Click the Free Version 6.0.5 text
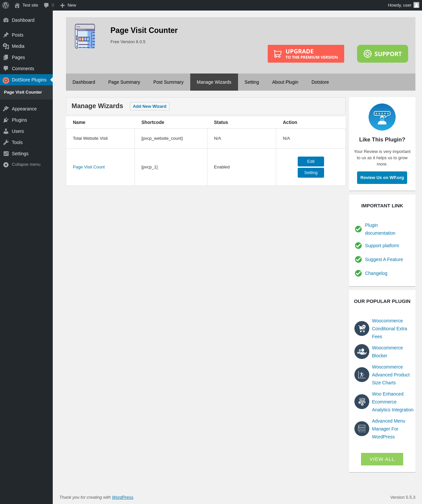422x504 pixels. [128, 42]
